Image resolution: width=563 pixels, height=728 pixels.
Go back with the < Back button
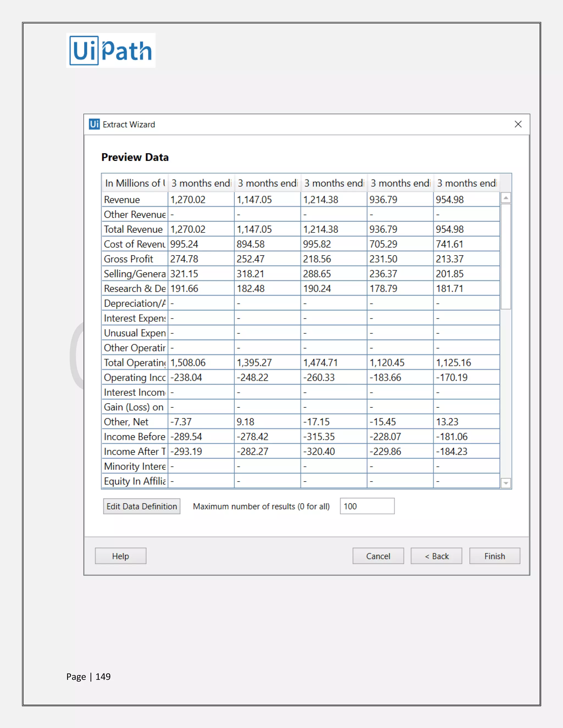pos(436,556)
